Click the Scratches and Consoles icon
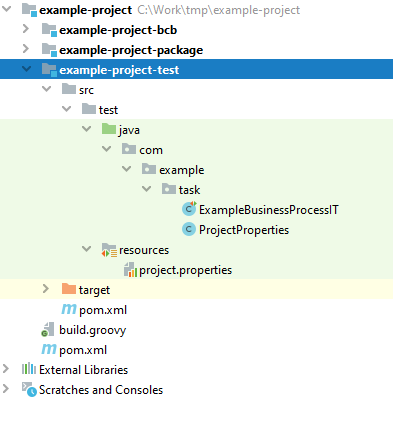The width and height of the screenshot is (393, 447). point(29,389)
